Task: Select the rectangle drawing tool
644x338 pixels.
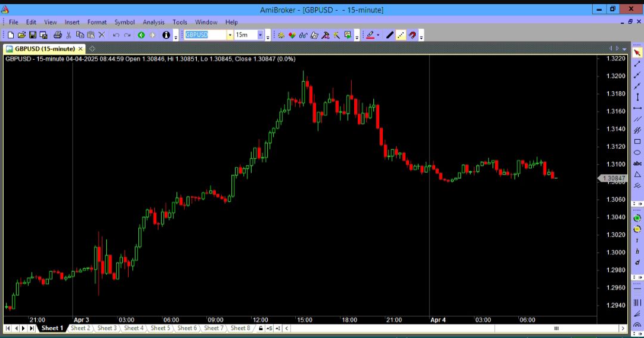Action: (x=637, y=142)
